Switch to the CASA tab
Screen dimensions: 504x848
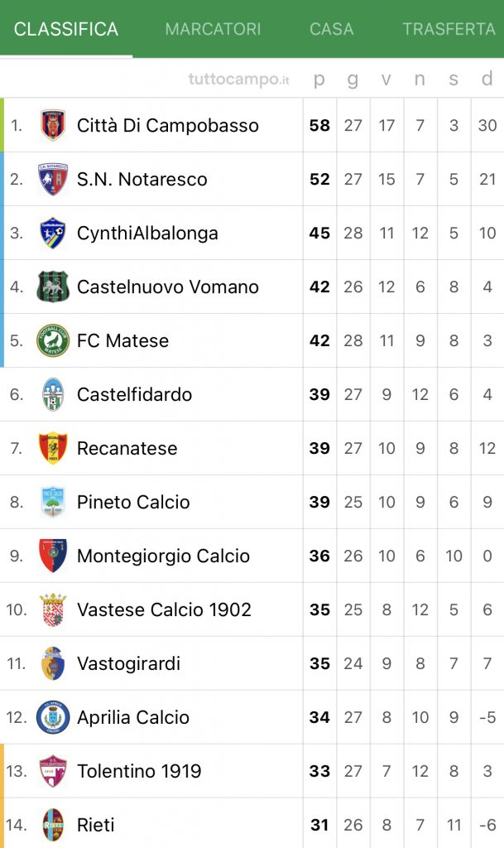click(332, 29)
